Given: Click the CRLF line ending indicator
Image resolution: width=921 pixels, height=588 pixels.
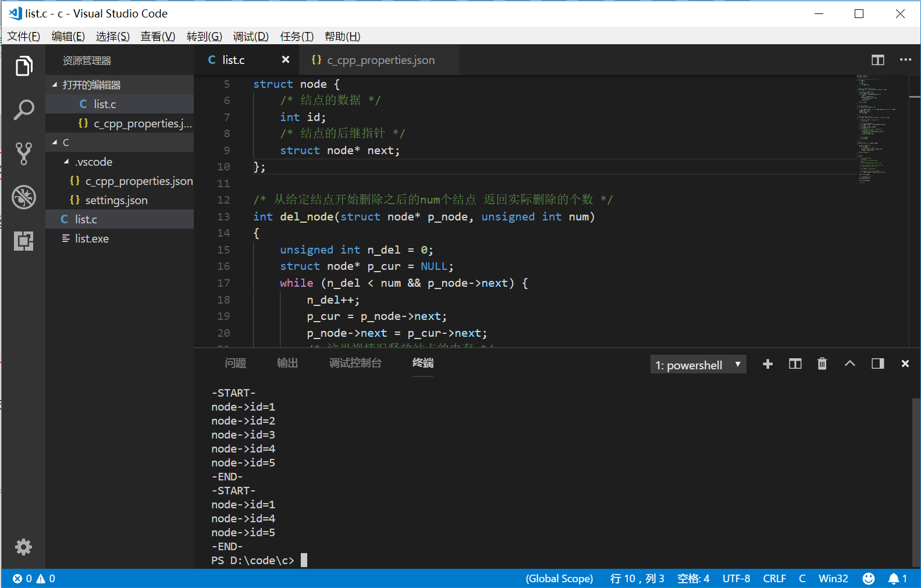Looking at the screenshot, I should click(x=774, y=579).
